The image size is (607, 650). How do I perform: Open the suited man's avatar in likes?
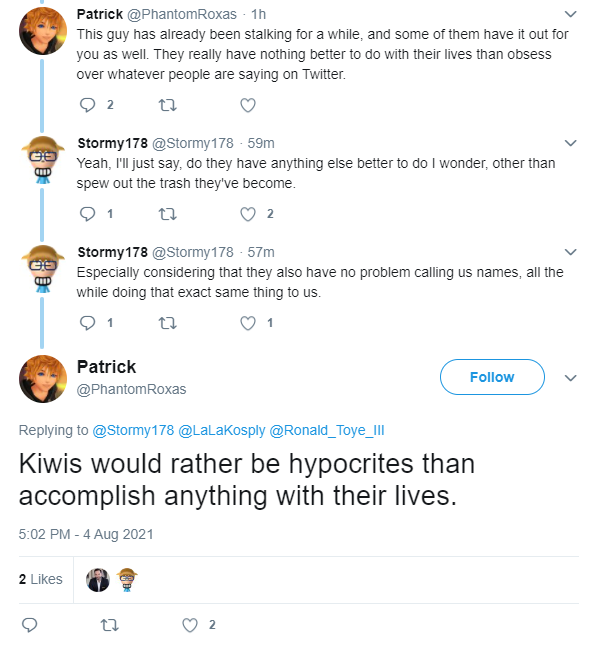pos(98,580)
